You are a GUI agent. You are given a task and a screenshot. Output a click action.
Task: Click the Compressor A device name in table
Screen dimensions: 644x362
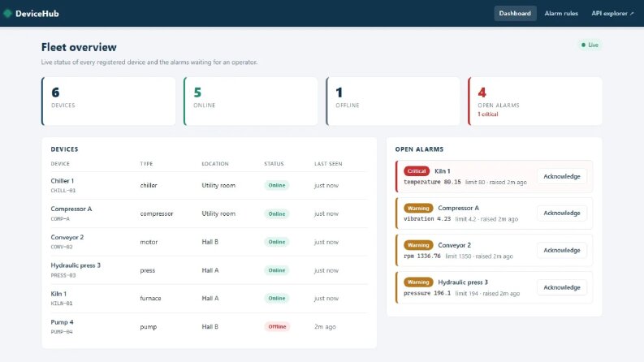71,209
